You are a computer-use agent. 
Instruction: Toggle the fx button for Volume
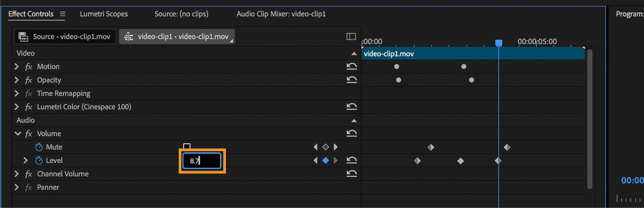[28, 133]
